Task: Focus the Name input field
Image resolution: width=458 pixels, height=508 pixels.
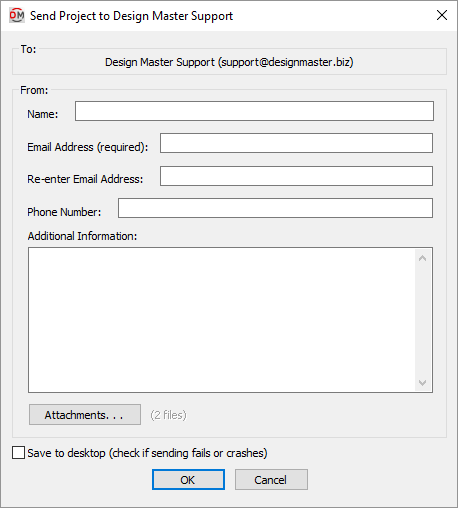Action: 254,111
